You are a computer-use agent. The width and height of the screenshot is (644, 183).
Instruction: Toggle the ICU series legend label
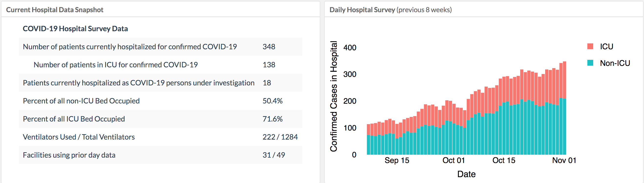pos(606,47)
